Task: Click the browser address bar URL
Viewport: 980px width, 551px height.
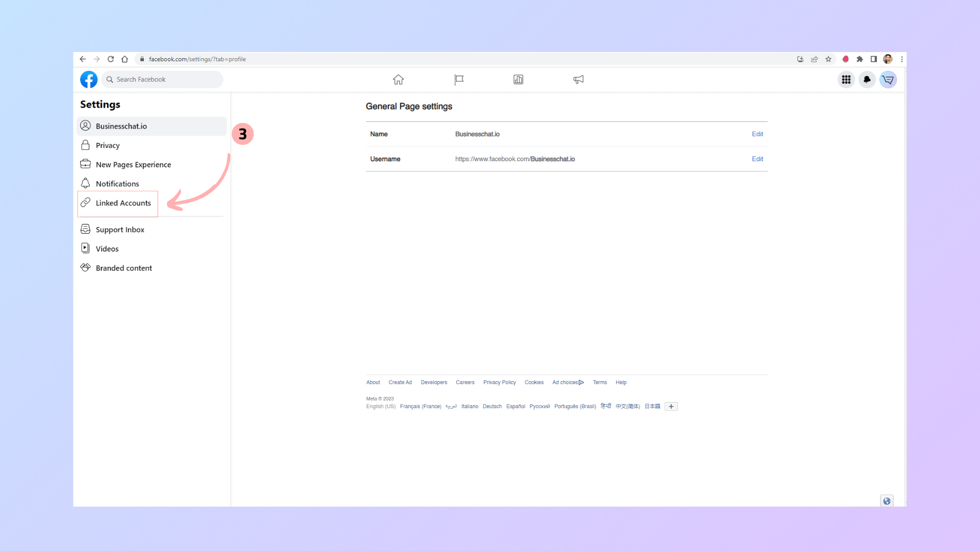Action: pos(198,59)
